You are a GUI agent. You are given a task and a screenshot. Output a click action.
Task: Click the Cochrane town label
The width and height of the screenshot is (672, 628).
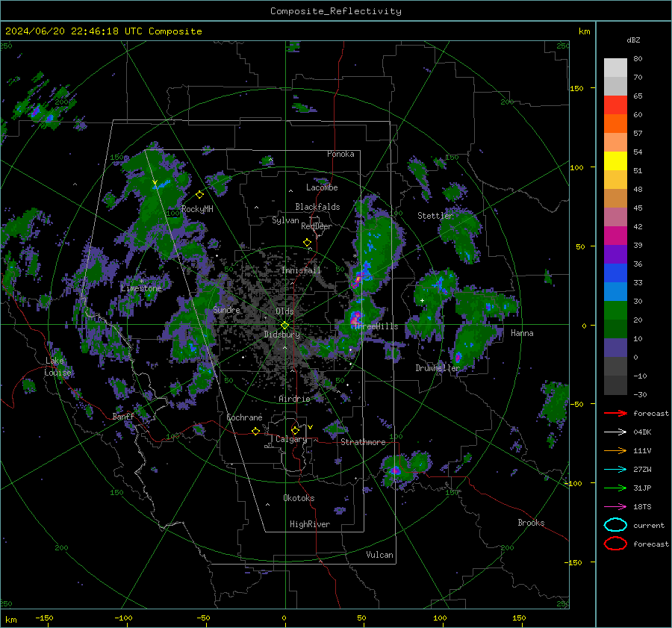click(244, 417)
